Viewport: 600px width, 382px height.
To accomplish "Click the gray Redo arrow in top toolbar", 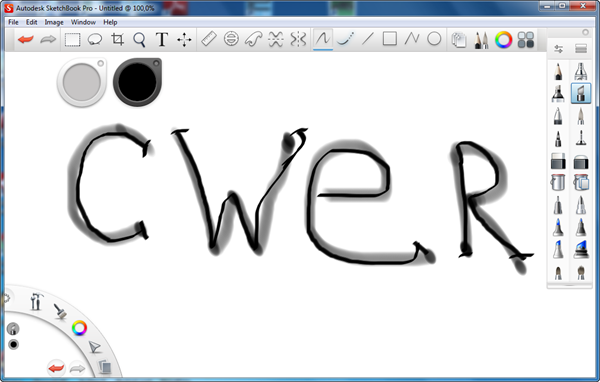I will click(x=48, y=39).
